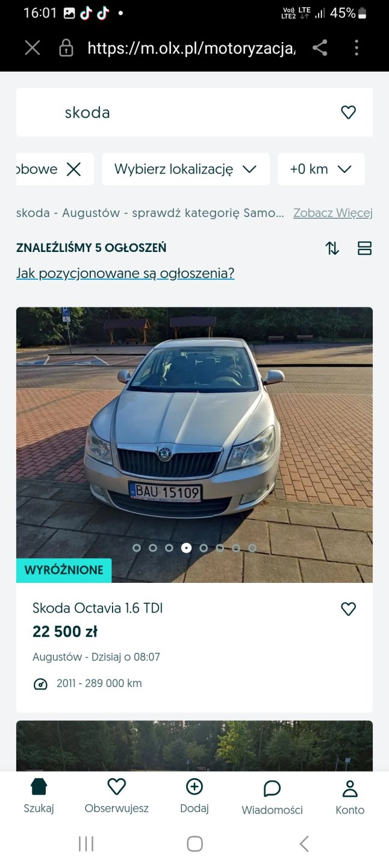This screenshot has height=868, width=389.
Task: Open the Skoda Octavia 1.6 TDI listing title
Action: 98,608
